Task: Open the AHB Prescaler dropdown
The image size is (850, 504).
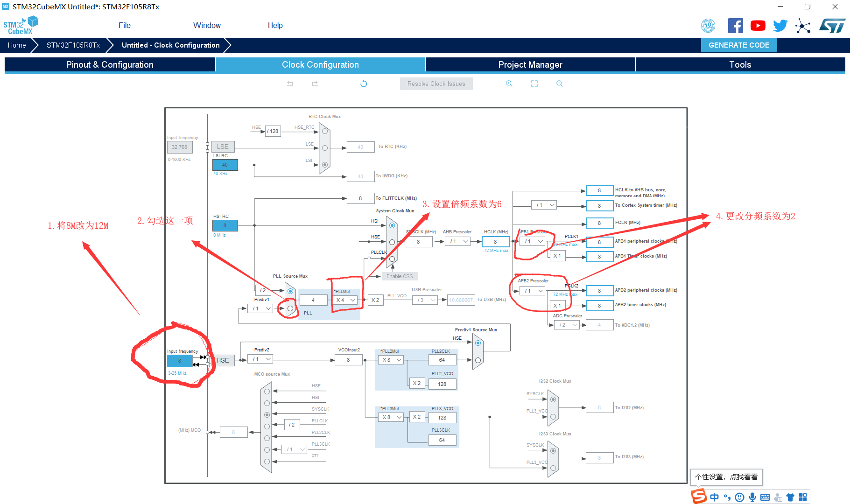Action: tap(457, 241)
